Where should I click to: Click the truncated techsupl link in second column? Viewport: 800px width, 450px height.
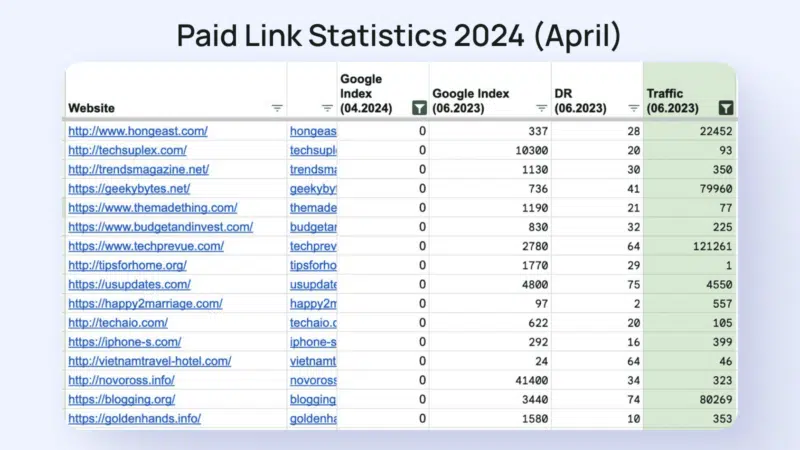pyautogui.click(x=313, y=151)
